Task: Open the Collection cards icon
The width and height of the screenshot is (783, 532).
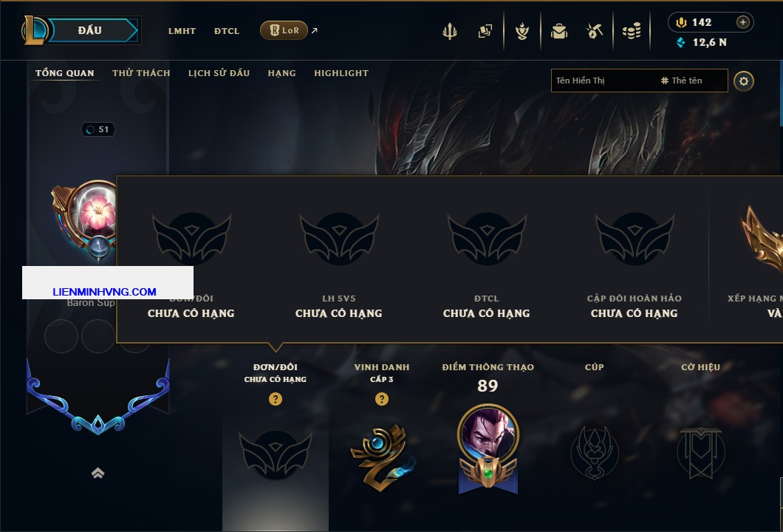Action: click(485, 31)
